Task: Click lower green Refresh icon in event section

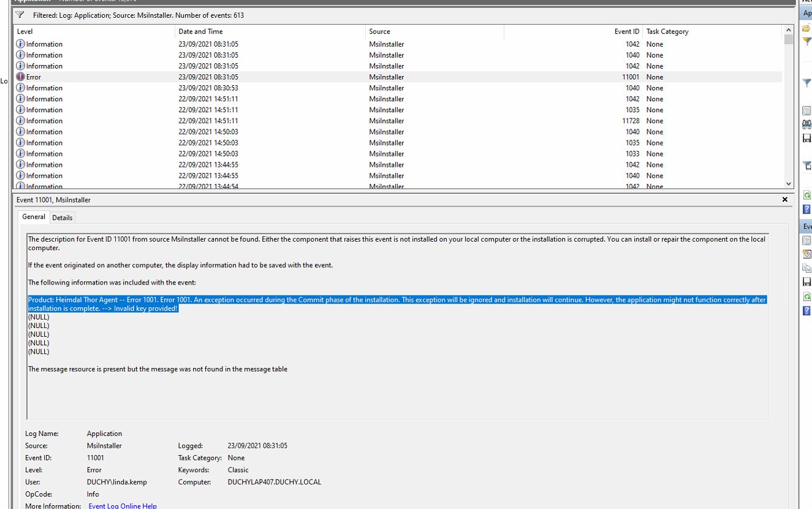Action: [806, 296]
